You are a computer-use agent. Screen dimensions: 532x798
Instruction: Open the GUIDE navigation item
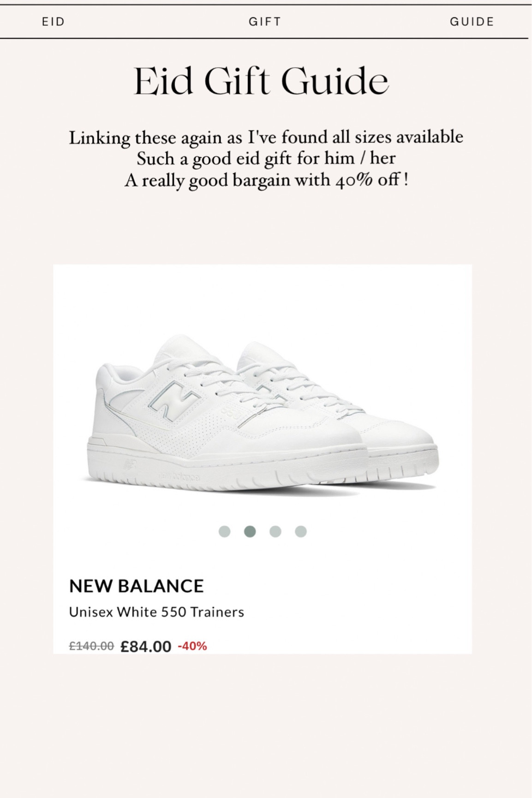pyautogui.click(x=472, y=21)
